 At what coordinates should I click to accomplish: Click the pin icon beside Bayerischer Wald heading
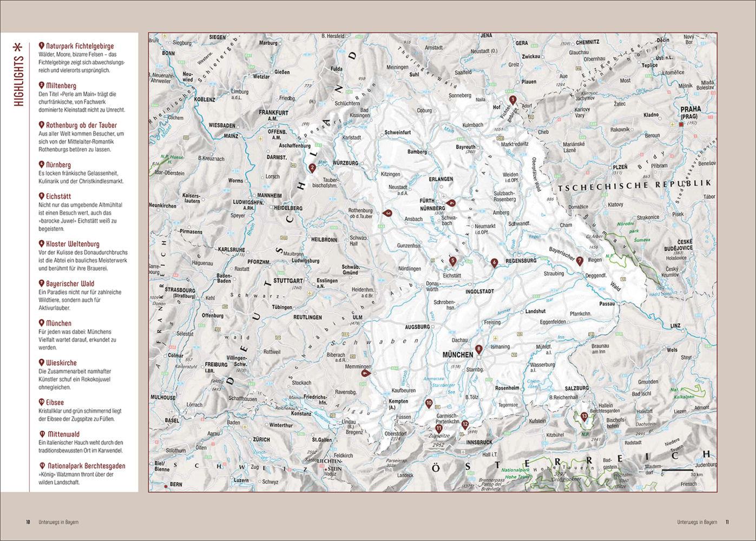coord(42,283)
